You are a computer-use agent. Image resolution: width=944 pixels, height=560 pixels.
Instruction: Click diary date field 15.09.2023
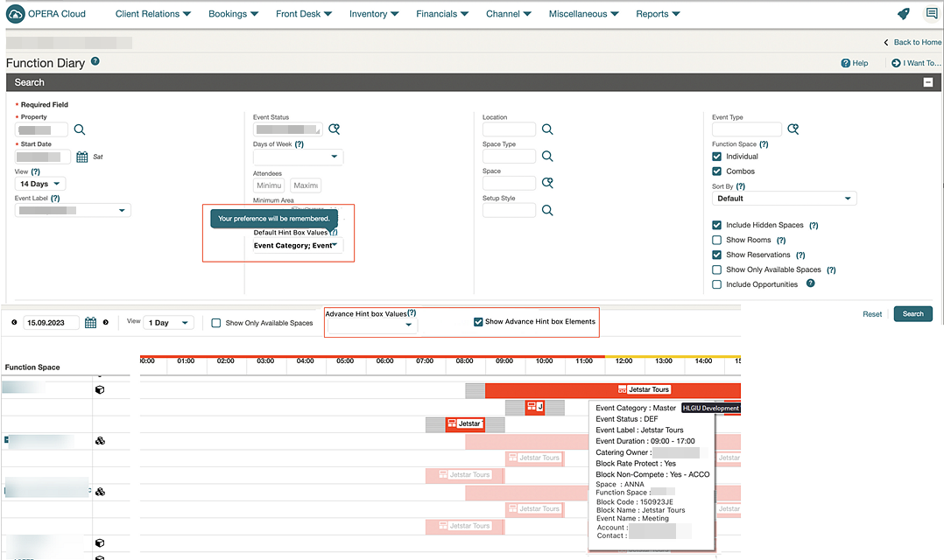(51, 323)
